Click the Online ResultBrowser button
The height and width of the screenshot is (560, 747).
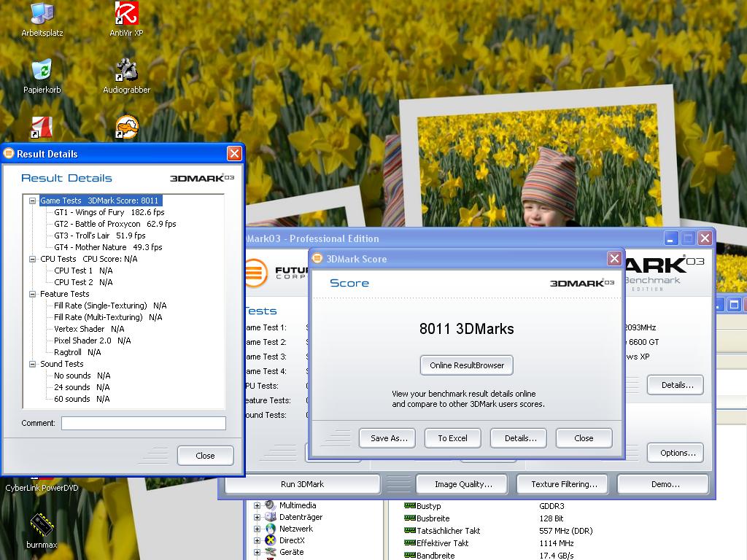(467, 365)
